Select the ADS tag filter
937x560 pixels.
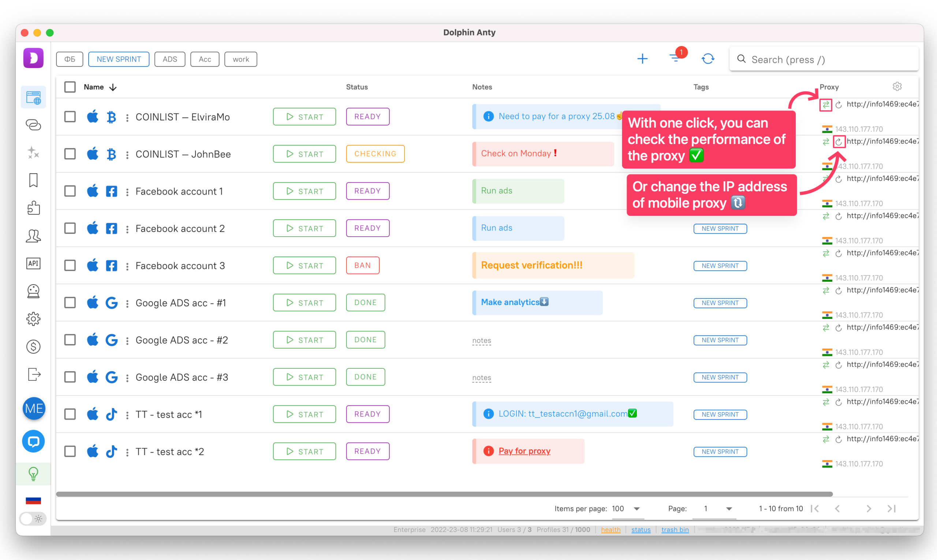click(x=169, y=59)
